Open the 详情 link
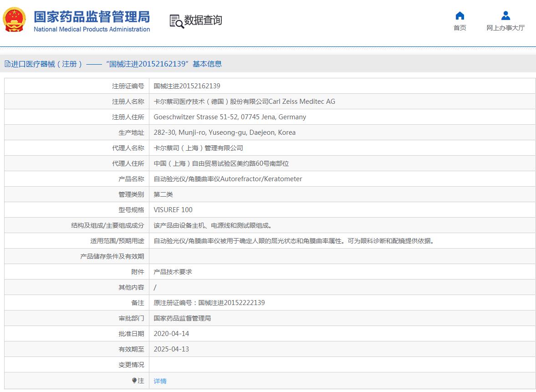Screen dimensions: 536x392 tap(160, 381)
